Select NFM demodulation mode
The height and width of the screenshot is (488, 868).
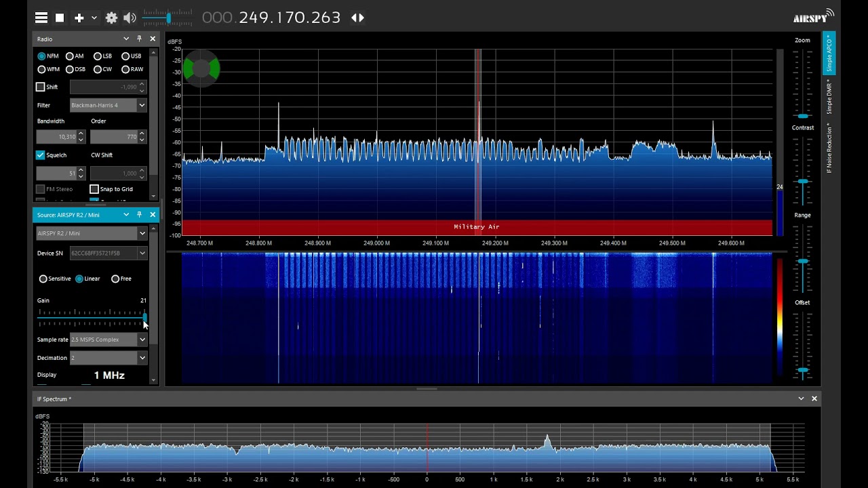pos(47,56)
